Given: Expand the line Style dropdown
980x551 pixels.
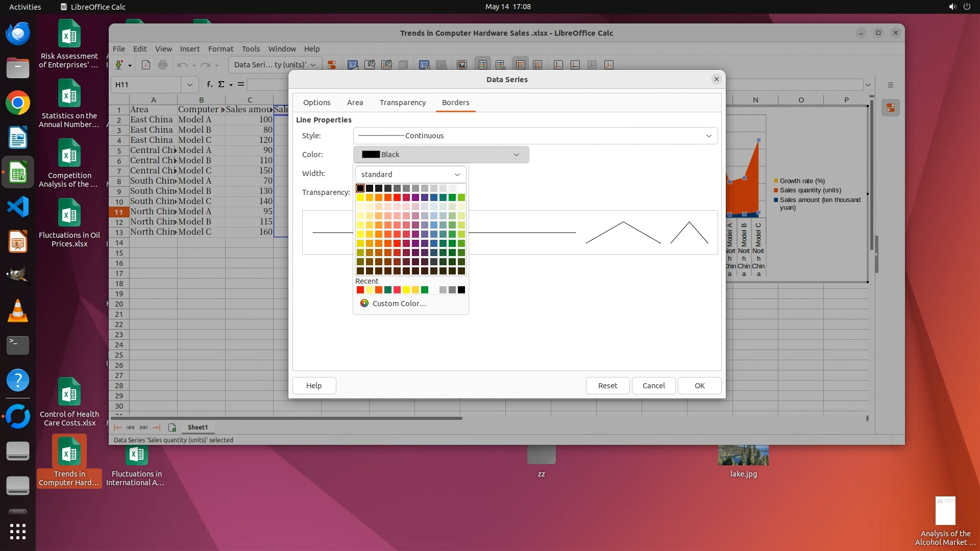Looking at the screenshot, I should tap(708, 136).
